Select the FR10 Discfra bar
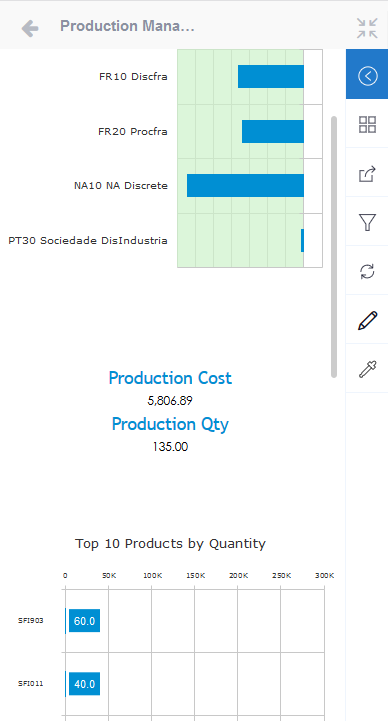The height and width of the screenshot is (721, 388). click(x=271, y=76)
